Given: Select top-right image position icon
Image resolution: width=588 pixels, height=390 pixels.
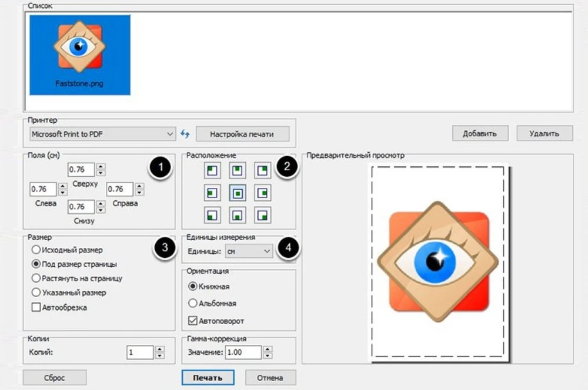Looking at the screenshot, I should 262,170.
